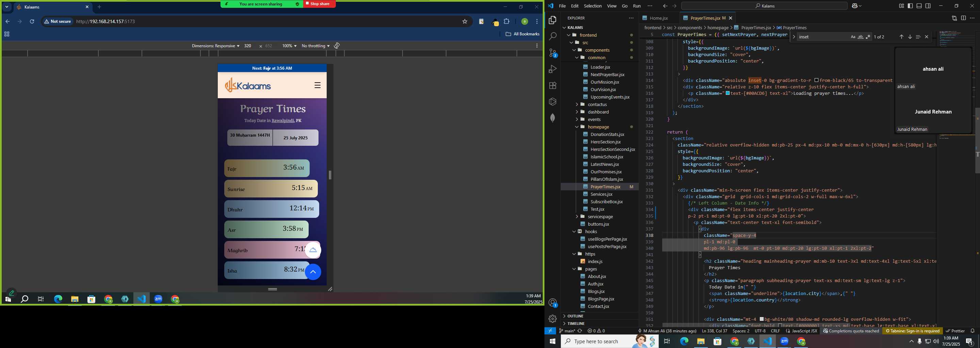Go to previous find match

[901, 37]
